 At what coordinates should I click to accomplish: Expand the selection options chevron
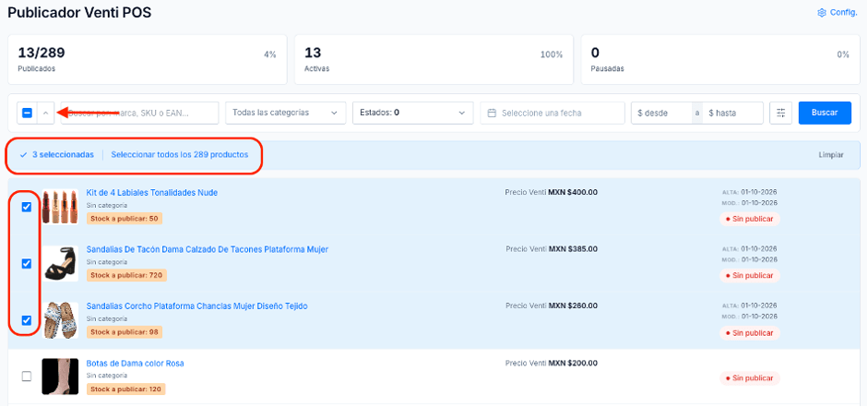46,113
